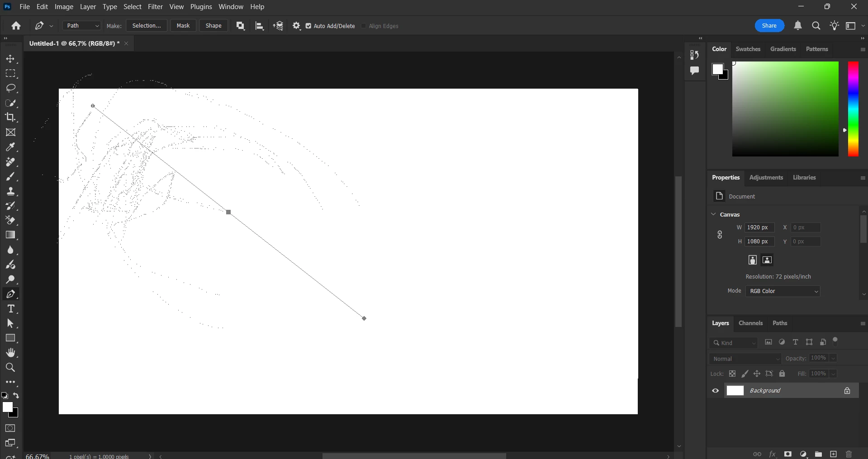Select the Gradient tool
This screenshot has width=868, height=459.
point(10,235)
